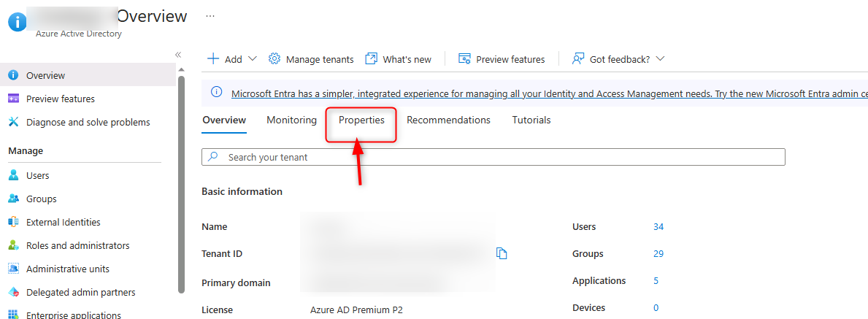Open the Recommendations tab
This screenshot has width=868, height=319.
448,120
